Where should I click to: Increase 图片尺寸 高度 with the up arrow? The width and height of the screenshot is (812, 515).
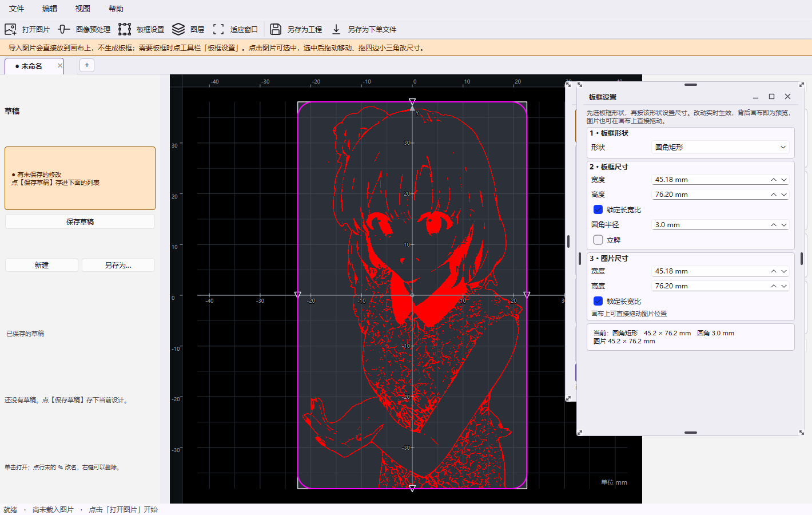[x=774, y=286]
